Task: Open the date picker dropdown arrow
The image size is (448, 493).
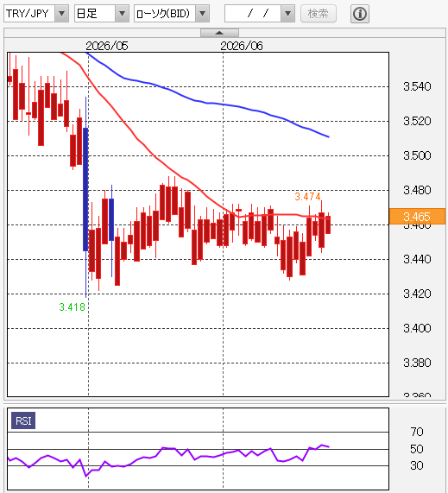Action: click(x=287, y=14)
